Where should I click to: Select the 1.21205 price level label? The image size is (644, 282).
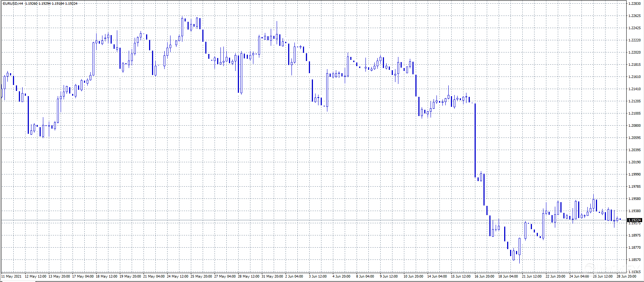click(634, 101)
